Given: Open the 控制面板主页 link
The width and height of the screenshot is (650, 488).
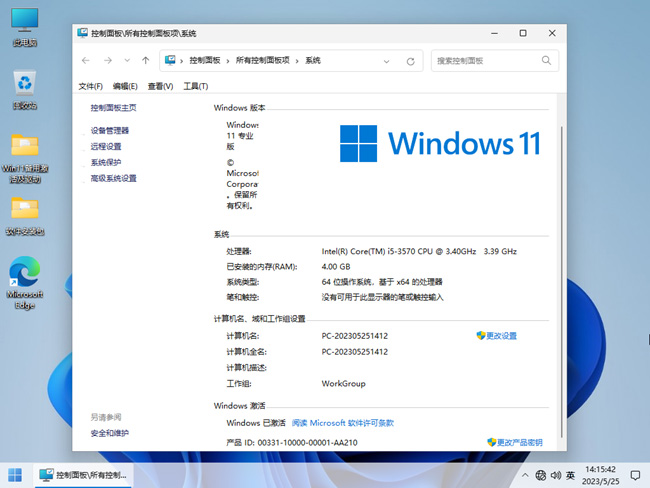Looking at the screenshot, I should coord(114,108).
